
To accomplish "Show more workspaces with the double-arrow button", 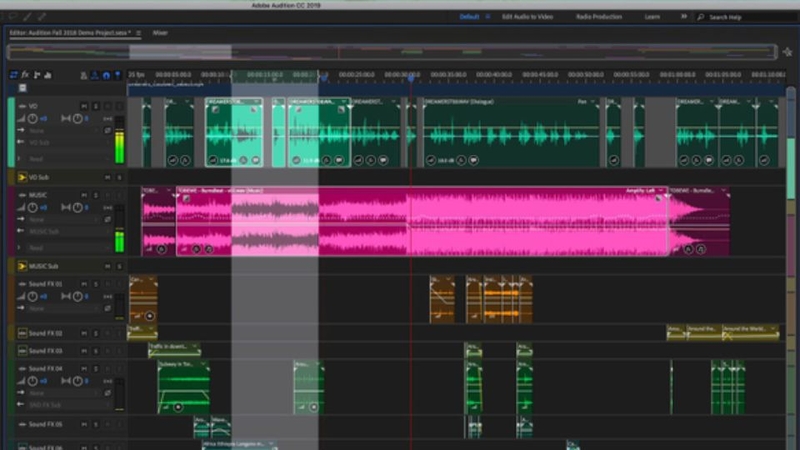I will 684,17.
